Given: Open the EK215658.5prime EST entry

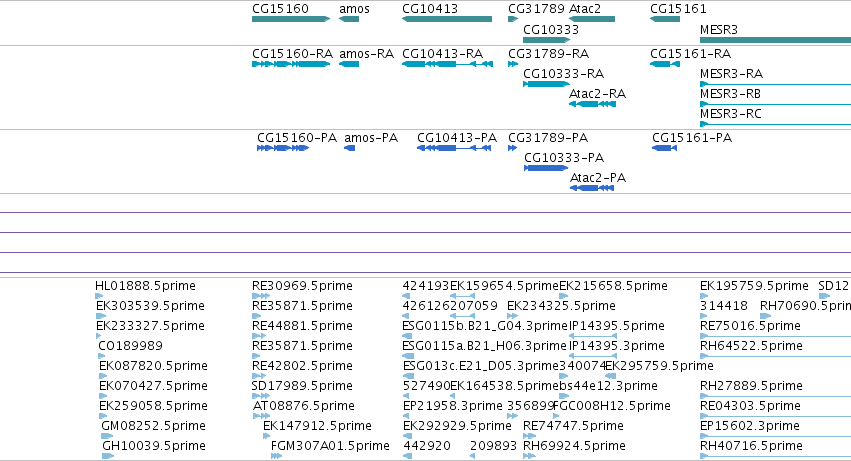Looking at the screenshot, I should pos(613,286).
